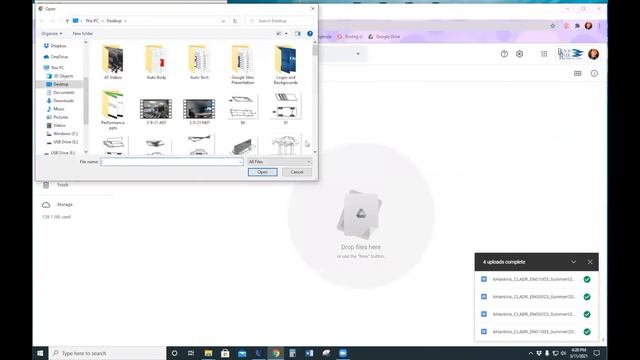Open the Logos and Backgrounds folder
This screenshot has height=360, width=640.
286,65
